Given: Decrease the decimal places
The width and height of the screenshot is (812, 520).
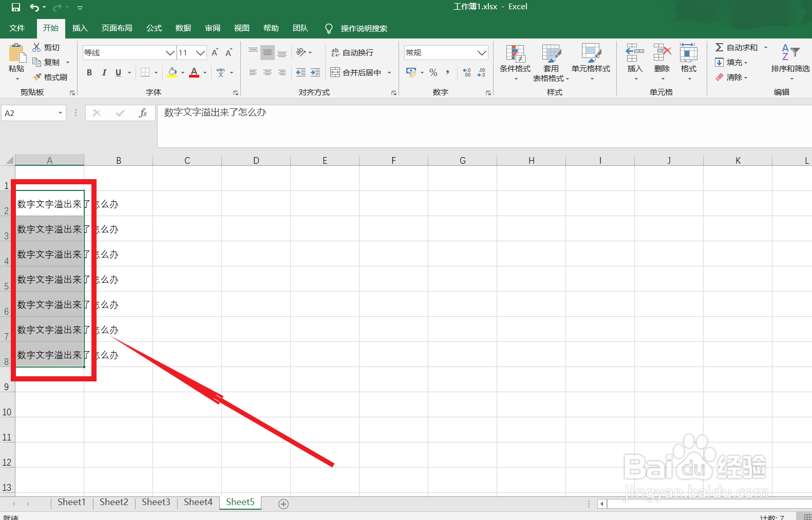Looking at the screenshot, I should 481,72.
